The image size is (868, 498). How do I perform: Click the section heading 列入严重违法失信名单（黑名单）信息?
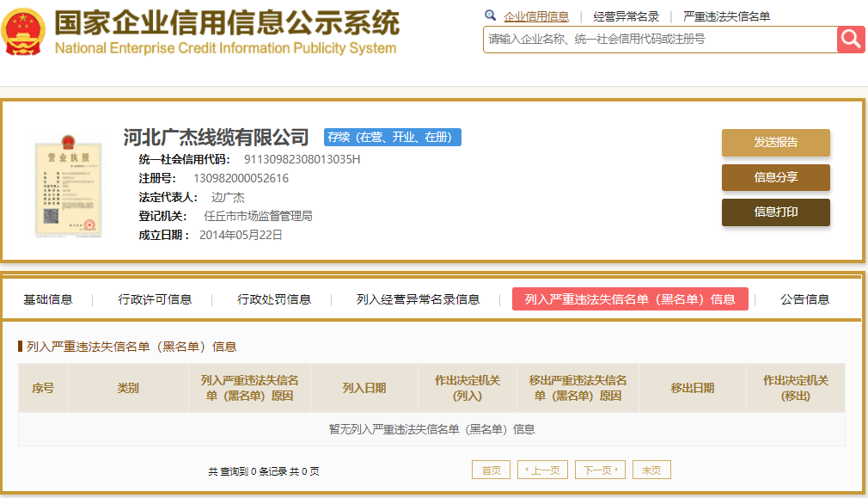131,347
